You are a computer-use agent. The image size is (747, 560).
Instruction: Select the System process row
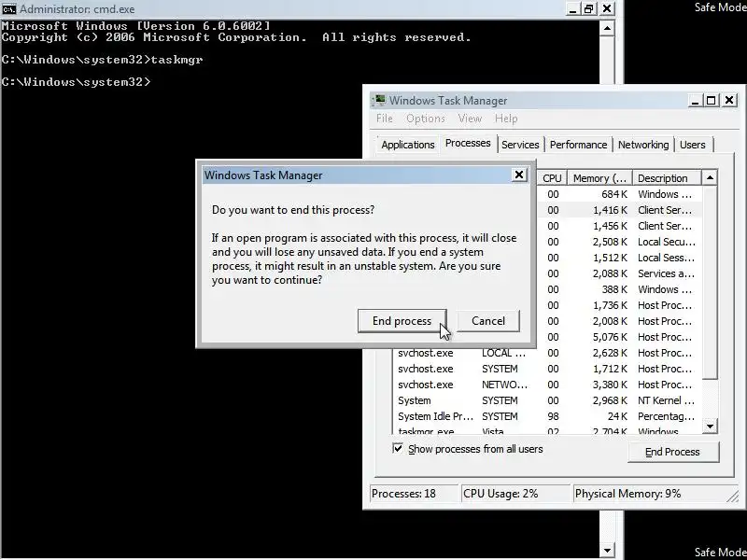[x=546, y=400]
